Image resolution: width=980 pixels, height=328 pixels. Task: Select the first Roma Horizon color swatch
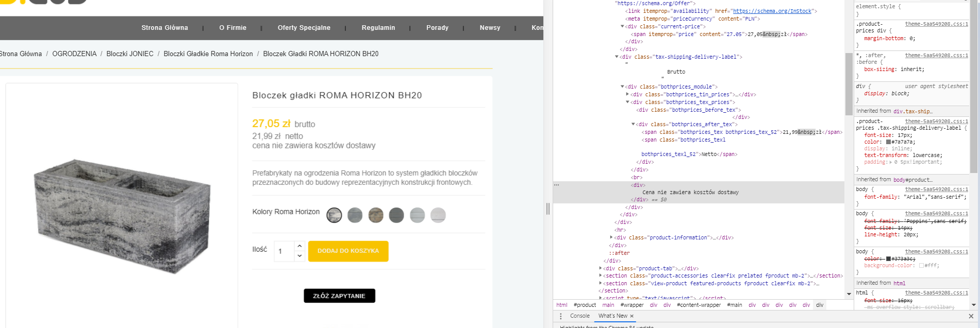pos(334,215)
